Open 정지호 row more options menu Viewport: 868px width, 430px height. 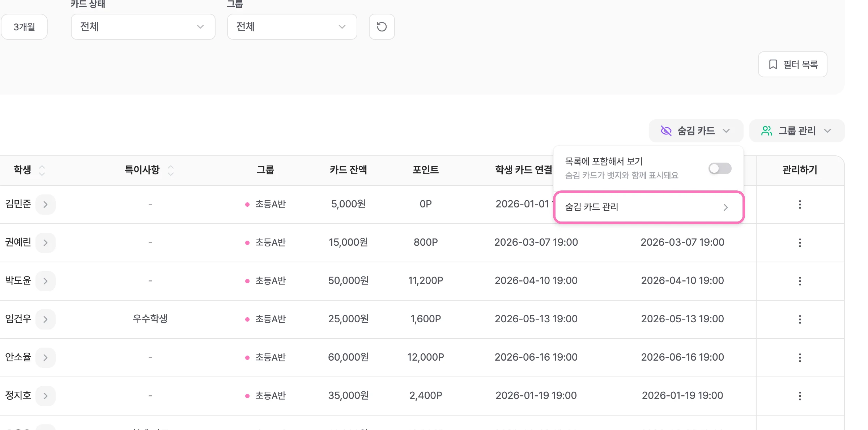[x=800, y=396]
